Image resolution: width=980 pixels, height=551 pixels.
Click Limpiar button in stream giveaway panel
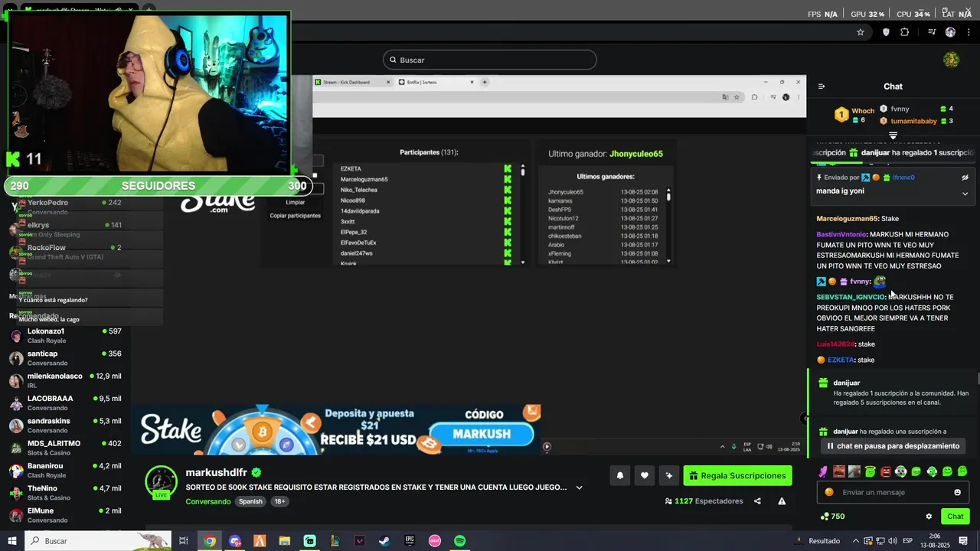click(295, 202)
